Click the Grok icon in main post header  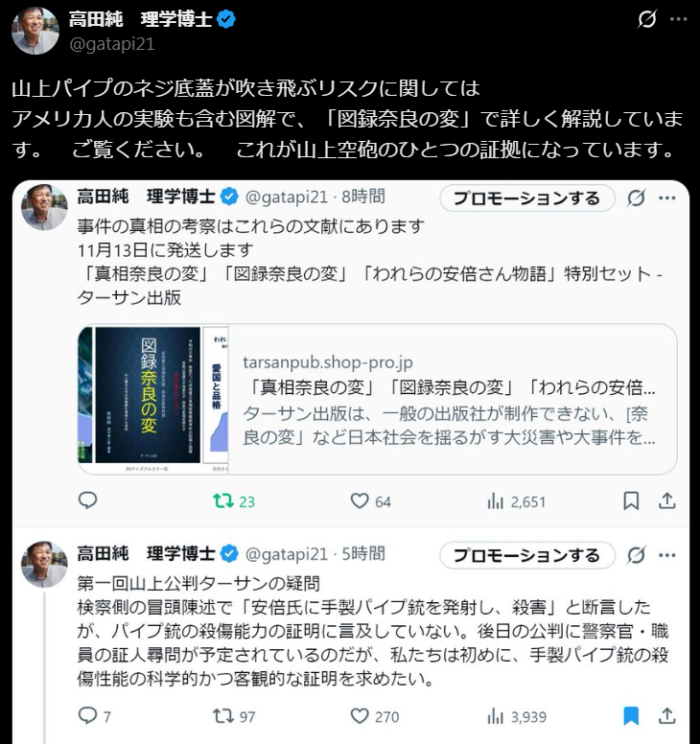click(646, 19)
